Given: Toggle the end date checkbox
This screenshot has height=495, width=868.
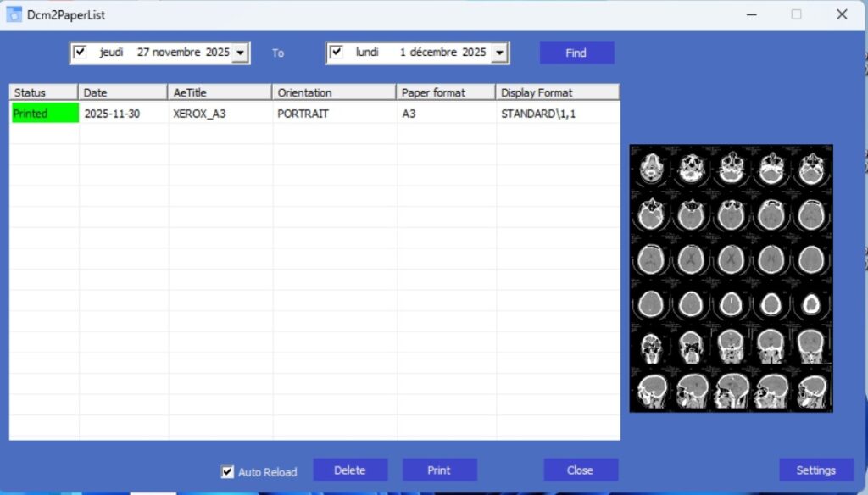Looking at the screenshot, I should pyautogui.click(x=337, y=53).
